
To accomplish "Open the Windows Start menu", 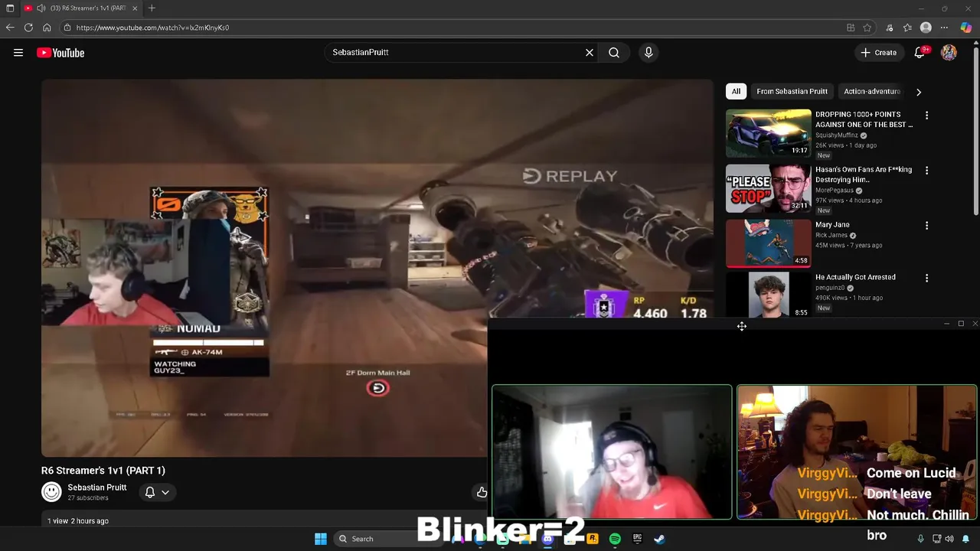I will pos(321,539).
